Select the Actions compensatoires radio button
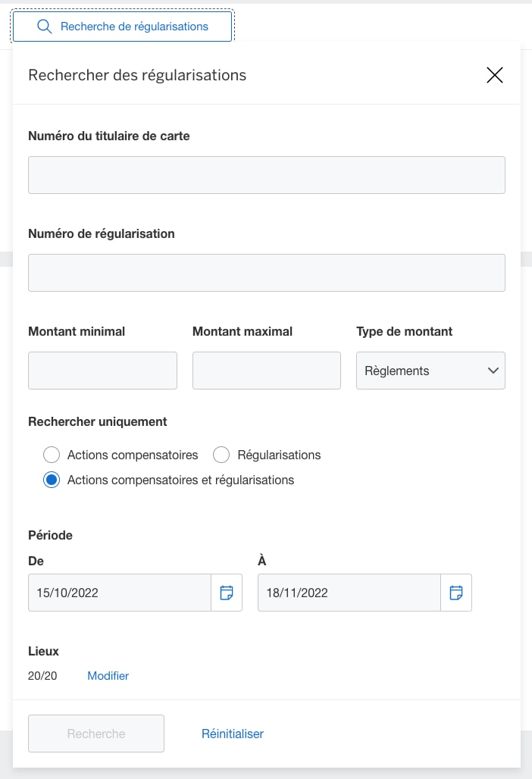 (x=52, y=455)
